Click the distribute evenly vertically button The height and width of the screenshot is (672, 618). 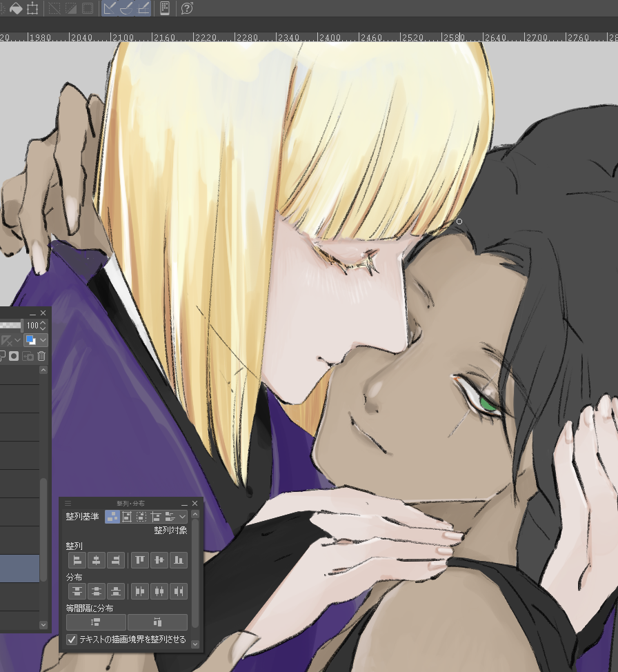click(96, 622)
